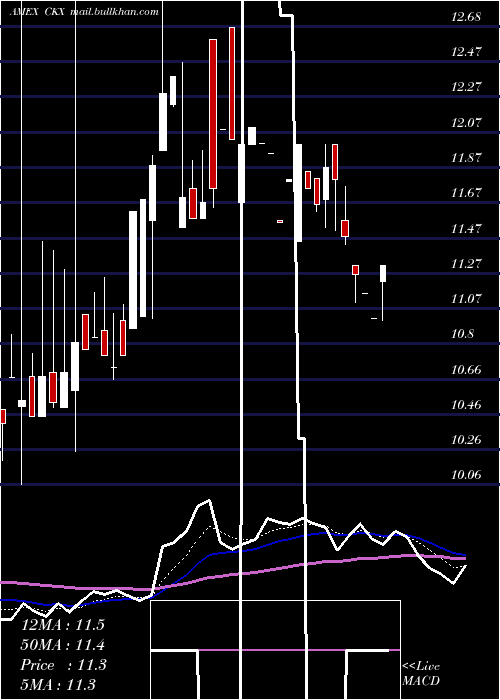Click the 'AMEX CKX mail.bullkhan.com' title text

84,12
